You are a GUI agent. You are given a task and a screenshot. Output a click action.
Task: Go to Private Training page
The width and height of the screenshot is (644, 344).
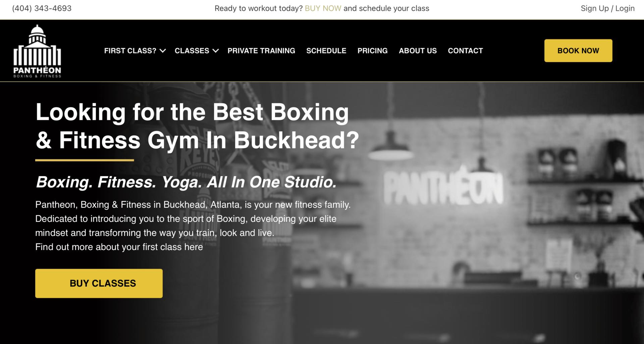261,51
